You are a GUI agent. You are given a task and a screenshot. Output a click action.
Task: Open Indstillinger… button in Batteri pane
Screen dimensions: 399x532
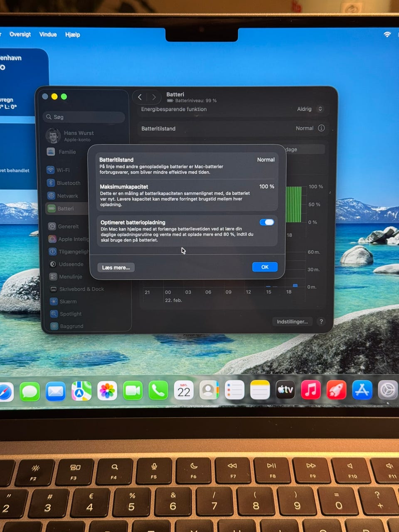[x=292, y=322]
